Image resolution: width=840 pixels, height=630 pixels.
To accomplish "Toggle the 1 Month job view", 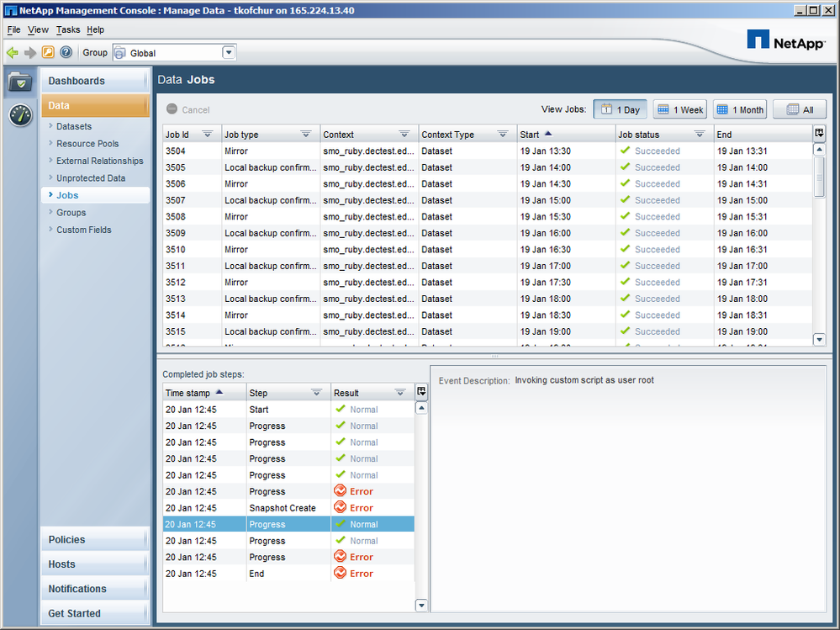I will coord(740,109).
